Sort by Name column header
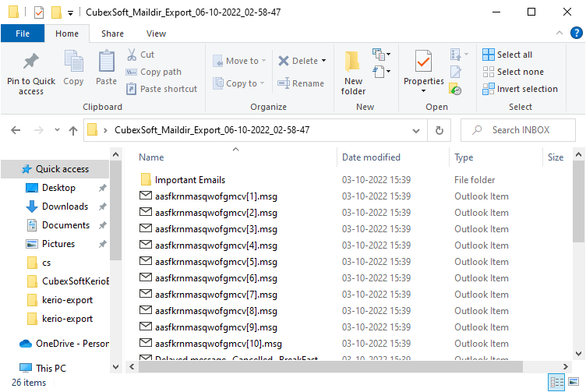This screenshot has height=392, width=586. click(151, 157)
